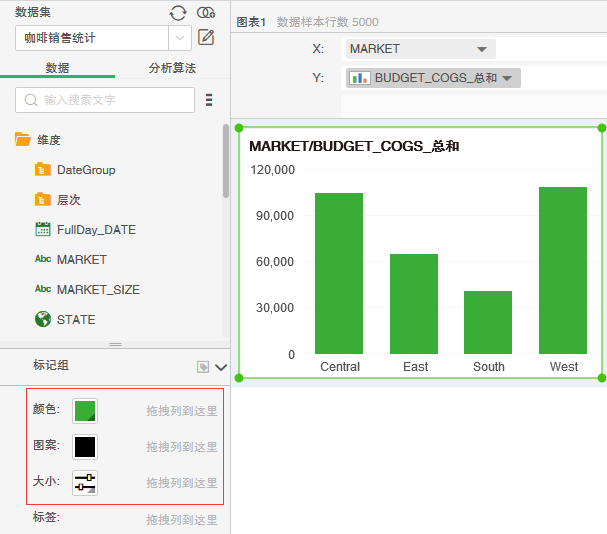Open the MARKET X-axis dropdown arrow

click(x=482, y=49)
